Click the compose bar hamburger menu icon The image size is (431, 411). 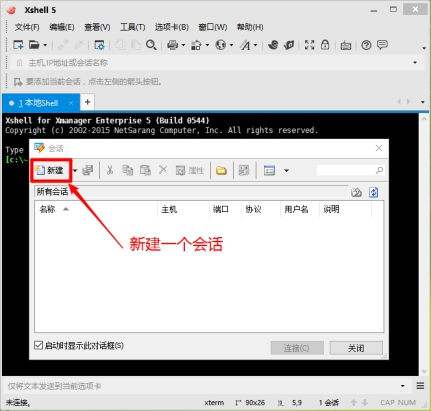pyautogui.click(x=420, y=386)
